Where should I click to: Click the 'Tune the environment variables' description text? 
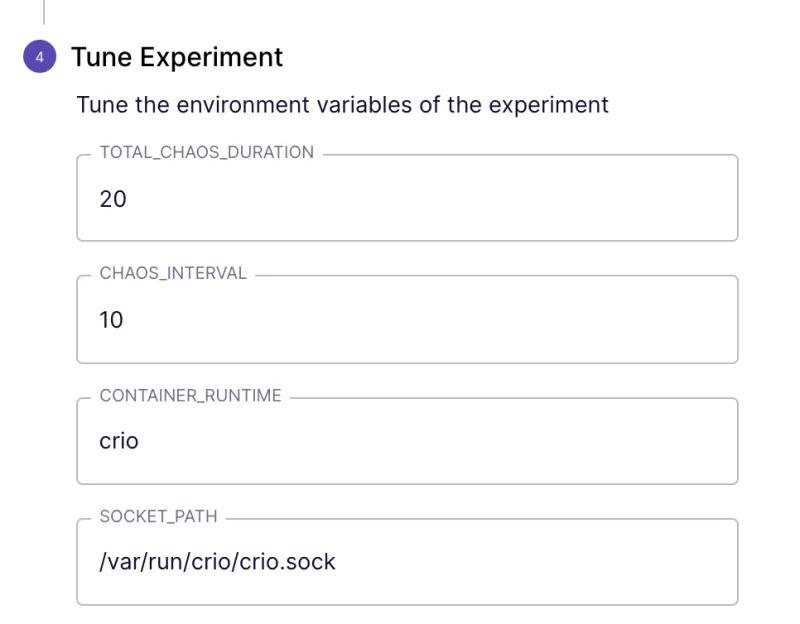click(342, 105)
